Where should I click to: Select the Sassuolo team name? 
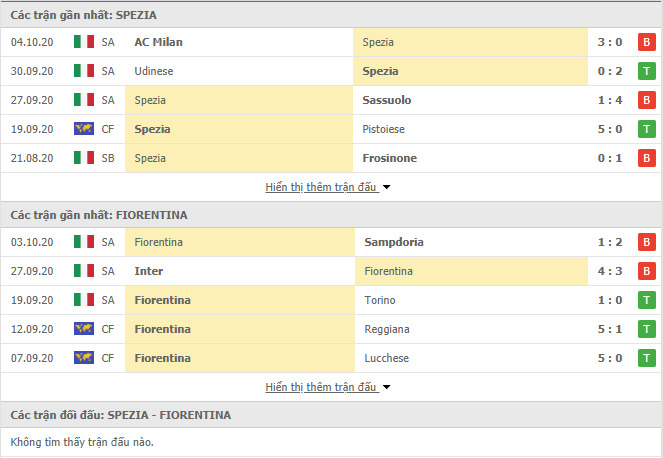tap(386, 100)
